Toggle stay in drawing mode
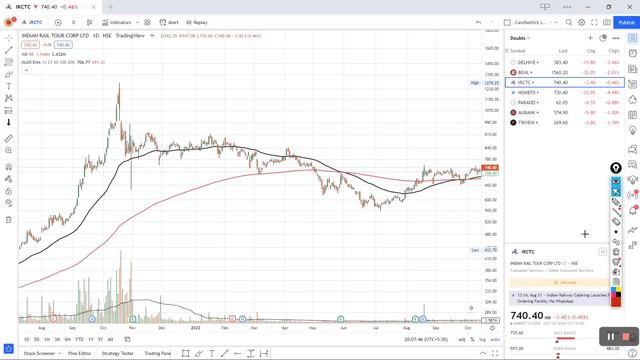Image resolution: width=640 pixels, height=360 pixels. (9, 179)
